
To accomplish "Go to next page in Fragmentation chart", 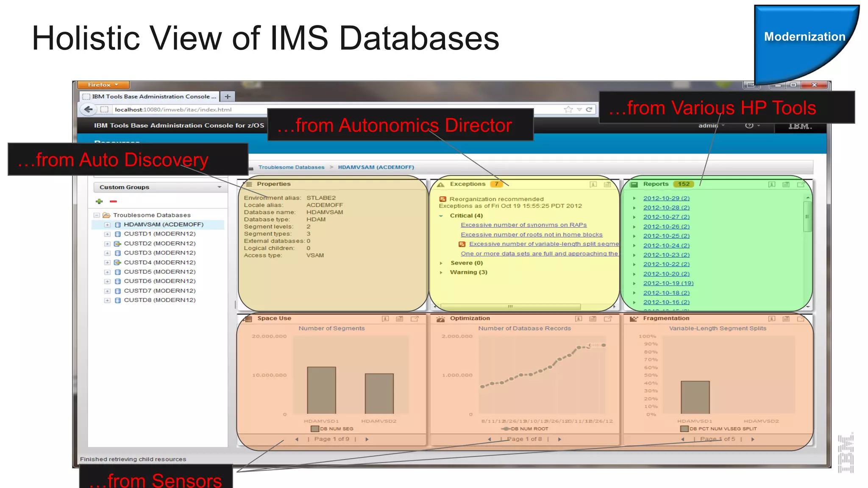I will pos(753,439).
